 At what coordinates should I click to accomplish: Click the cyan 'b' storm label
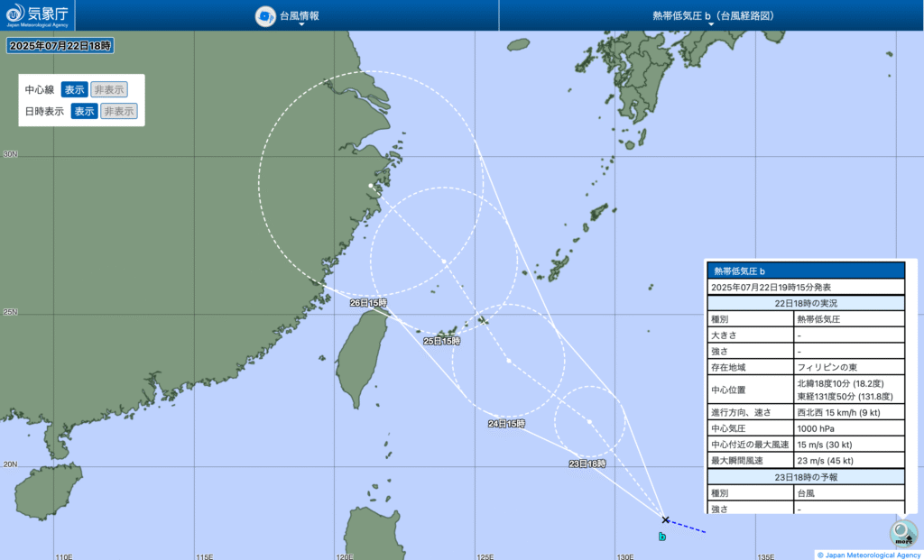tap(662, 537)
